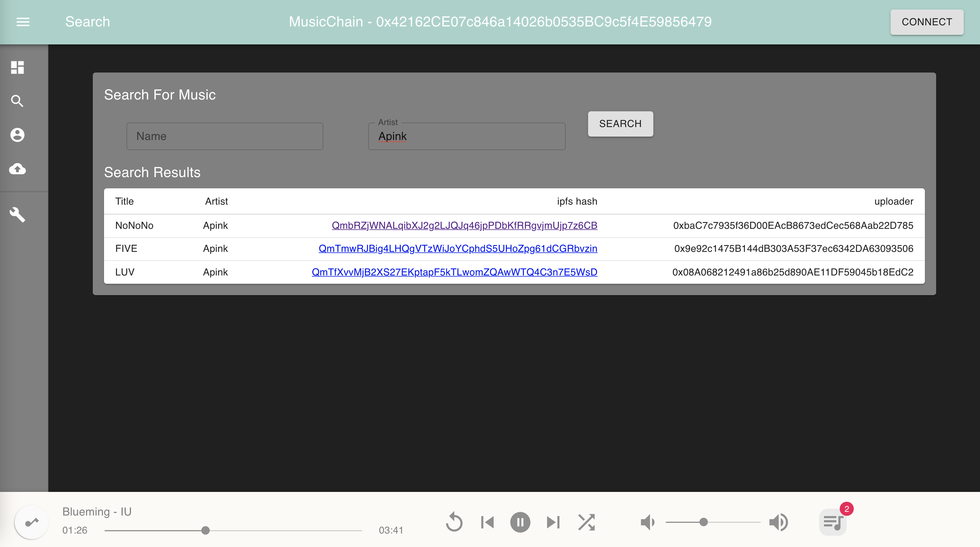This screenshot has height=547, width=980.
Task: Replay the current track
Action: pyautogui.click(x=454, y=522)
